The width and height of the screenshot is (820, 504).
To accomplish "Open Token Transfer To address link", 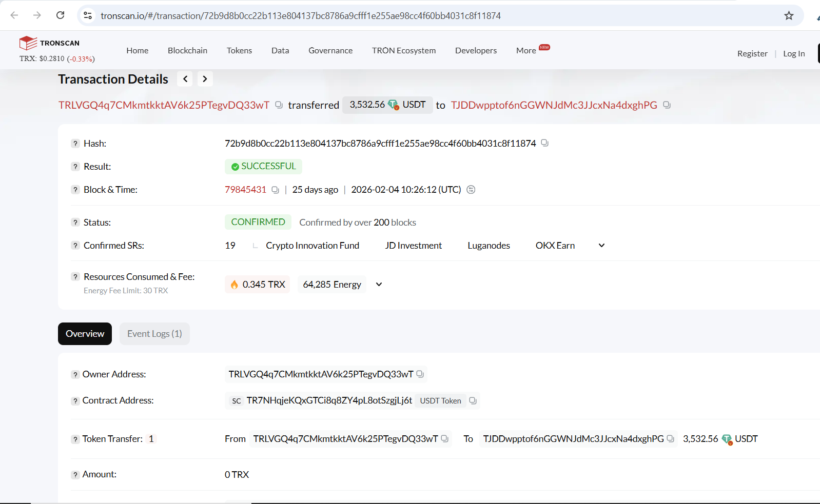I will pyautogui.click(x=573, y=439).
